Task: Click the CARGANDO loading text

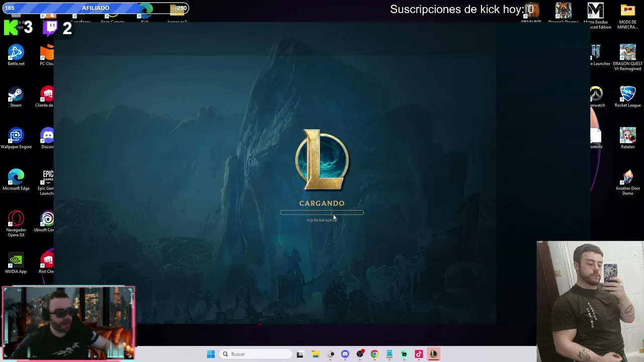Action: [322, 203]
